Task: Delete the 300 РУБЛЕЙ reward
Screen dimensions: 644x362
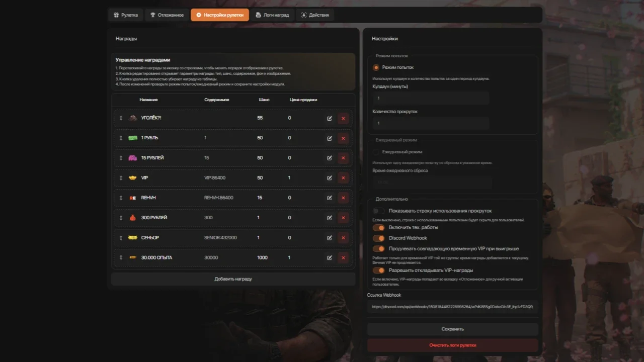Action: 343,218
